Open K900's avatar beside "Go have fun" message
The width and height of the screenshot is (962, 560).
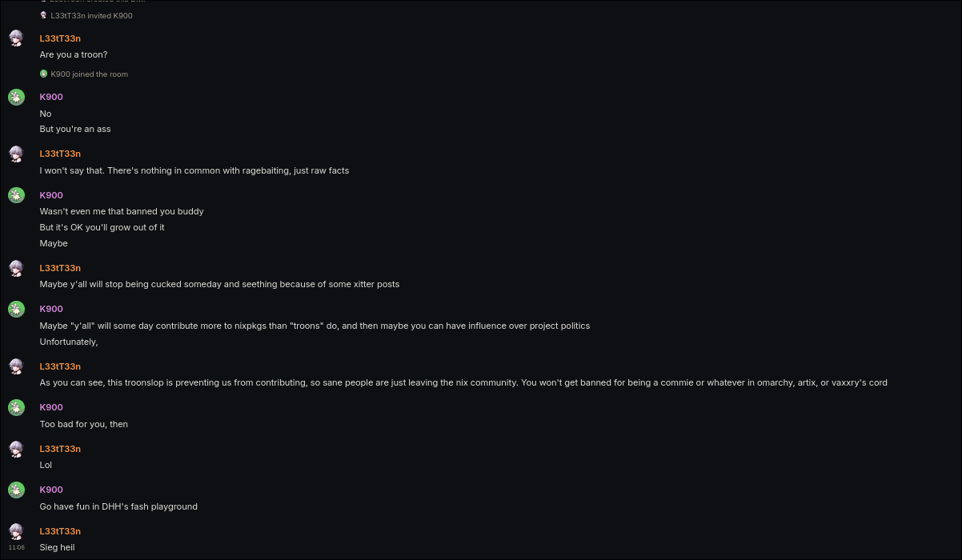[x=16, y=490]
